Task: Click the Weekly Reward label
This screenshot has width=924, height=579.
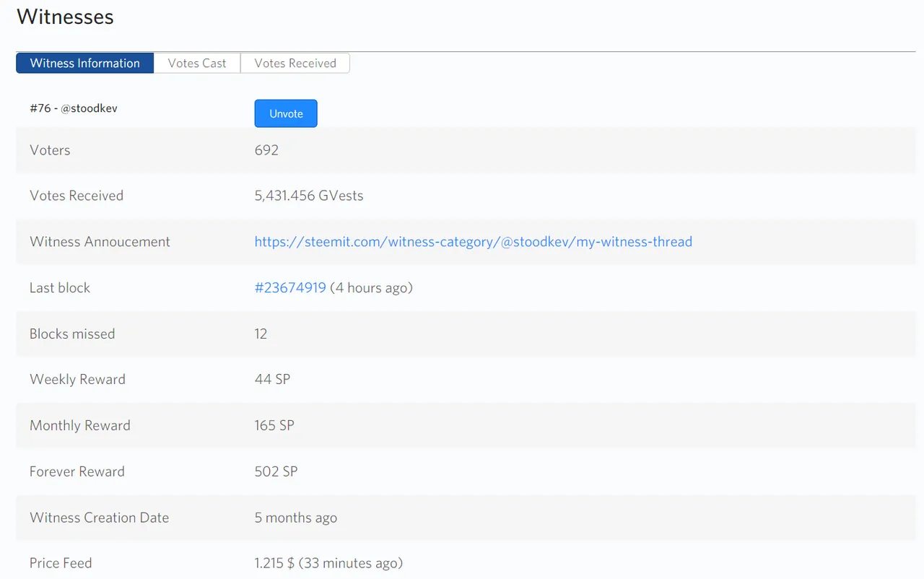Action: [x=77, y=379]
